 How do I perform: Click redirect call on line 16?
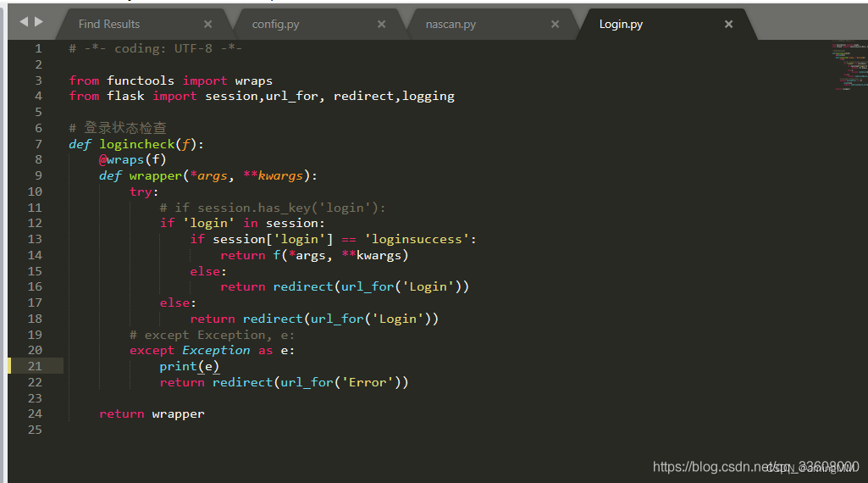pos(371,287)
